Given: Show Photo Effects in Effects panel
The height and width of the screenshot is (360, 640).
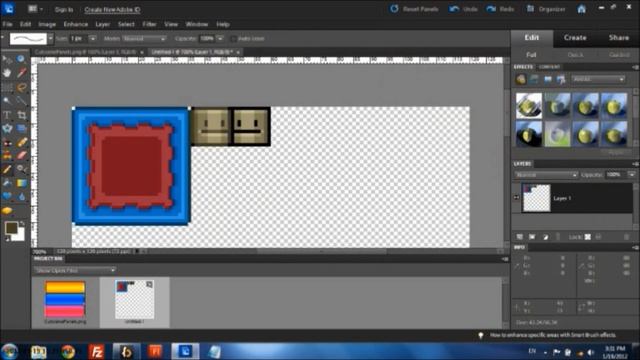Looking at the screenshot, I should [x=548, y=79].
